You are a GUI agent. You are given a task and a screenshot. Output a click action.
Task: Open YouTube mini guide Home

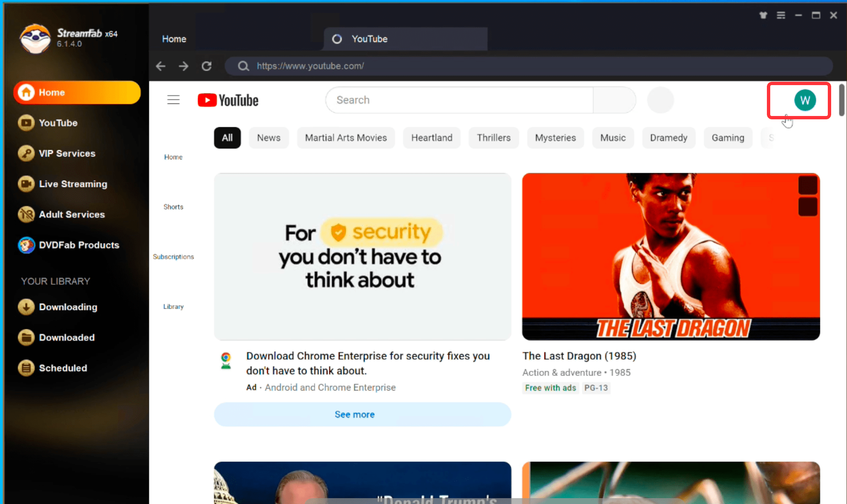coord(173,157)
